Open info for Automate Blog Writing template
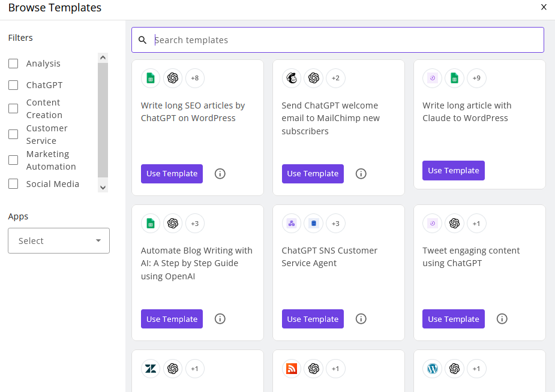The image size is (555, 392). pyautogui.click(x=220, y=319)
